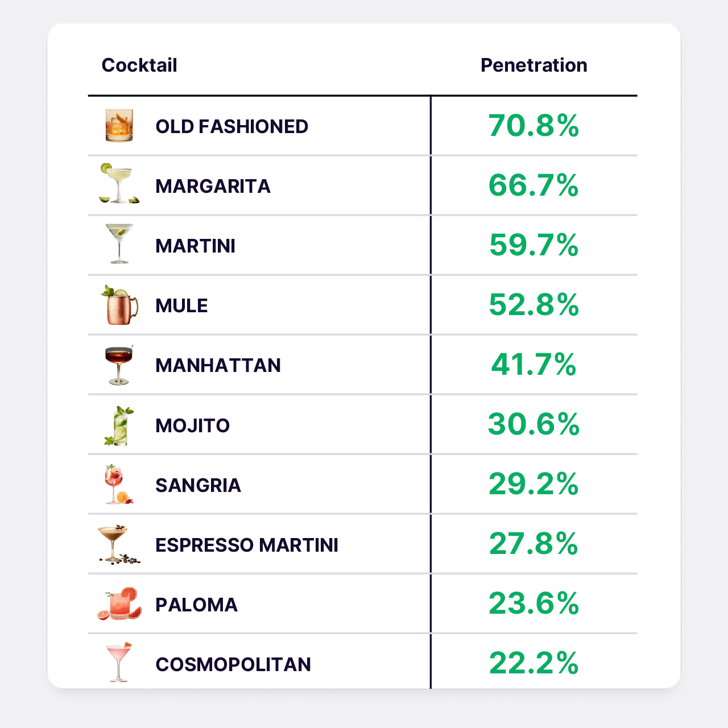Select the Martini glass icon
The image size is (728, 728).
pos(119,244)
